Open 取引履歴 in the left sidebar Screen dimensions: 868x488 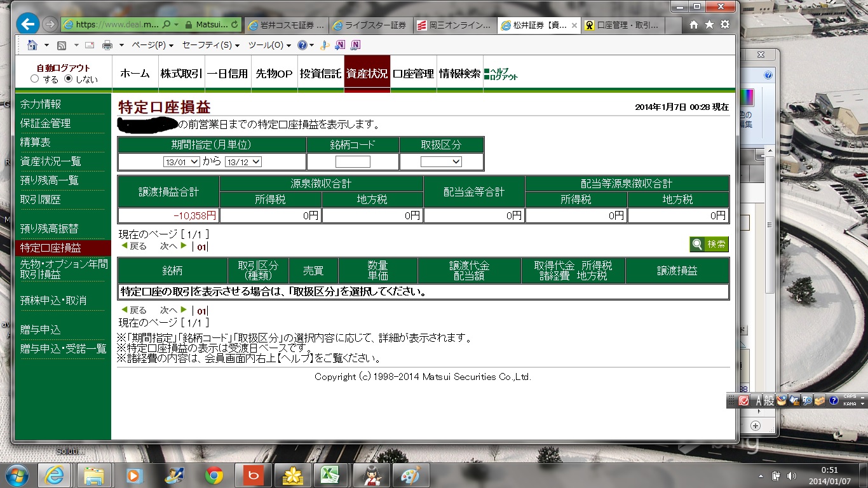click(x=41, y=200)
